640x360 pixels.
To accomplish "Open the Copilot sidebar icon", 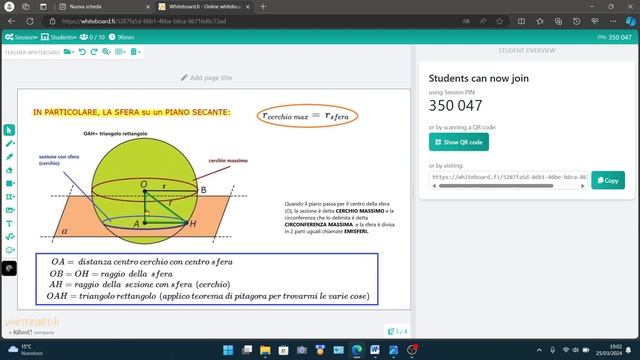I will tap(631, 21).
